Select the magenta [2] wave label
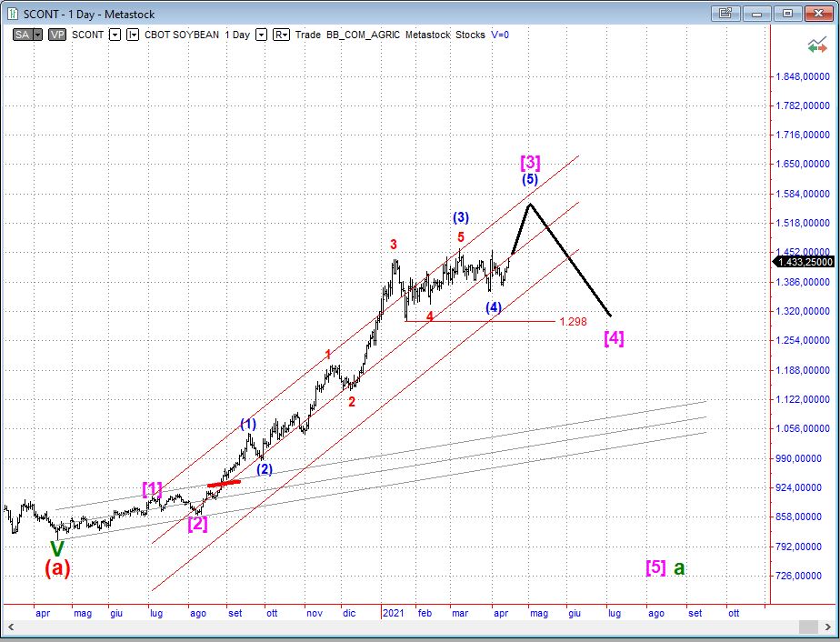Viewport: 840px width, 642px height. point(197,523)
